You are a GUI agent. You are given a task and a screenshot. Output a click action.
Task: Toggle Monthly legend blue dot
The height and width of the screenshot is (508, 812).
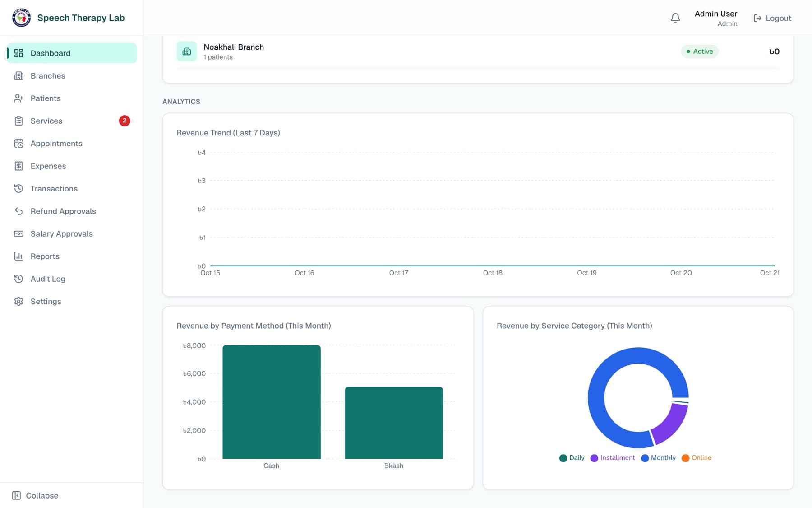[645, 458]
